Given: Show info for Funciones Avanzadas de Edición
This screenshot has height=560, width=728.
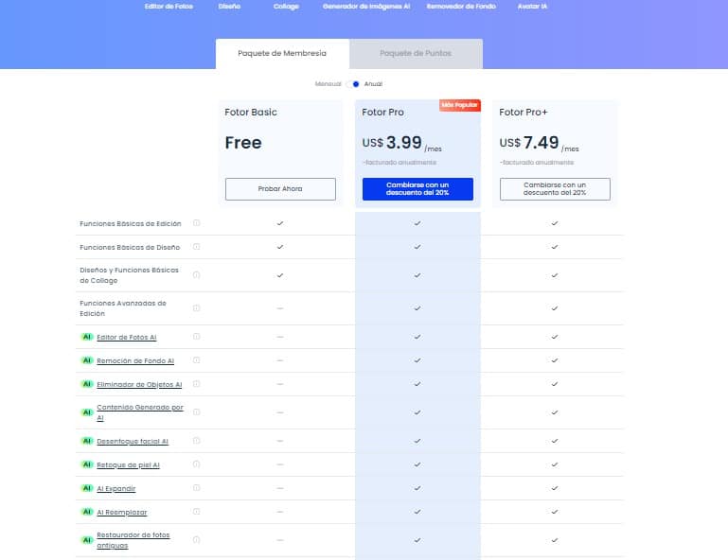Looking at the screenshot, I should pyautogui.click(x=196, y=308).
